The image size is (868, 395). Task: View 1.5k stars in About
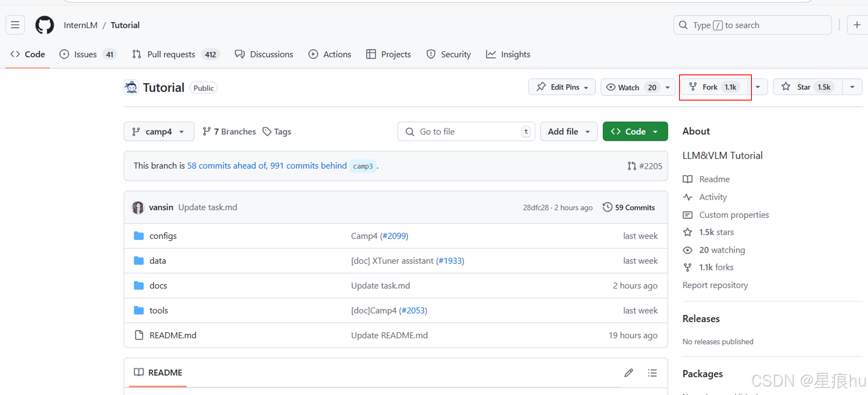(x=716, y=232)
